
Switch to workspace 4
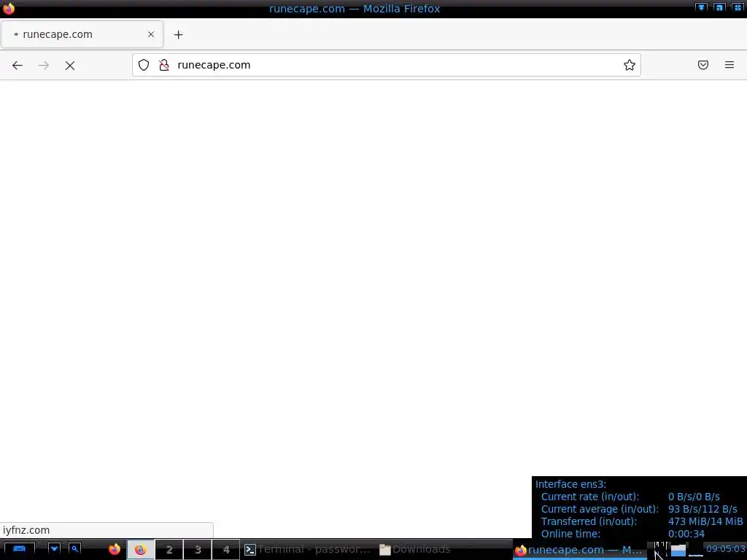(226, 550)
